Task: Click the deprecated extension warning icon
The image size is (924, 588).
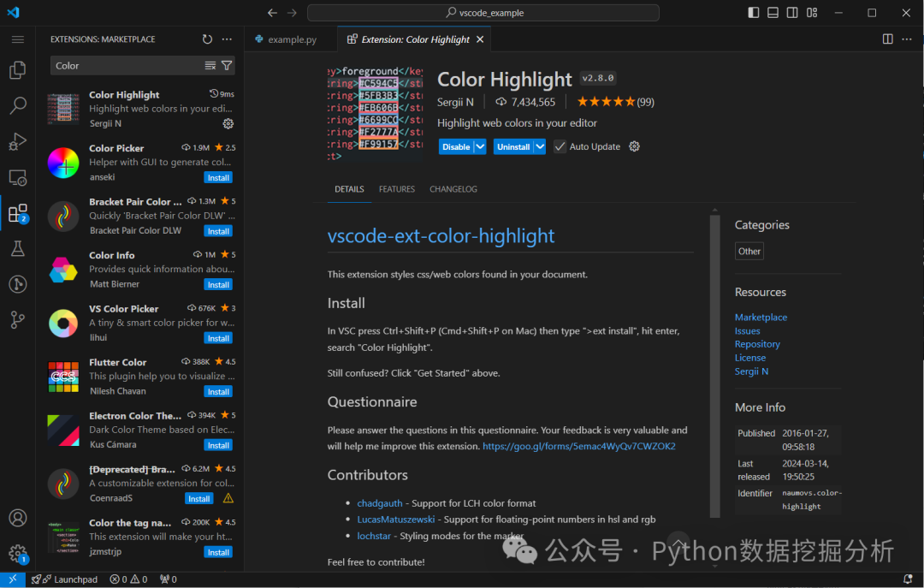Action: click(228, 498)
